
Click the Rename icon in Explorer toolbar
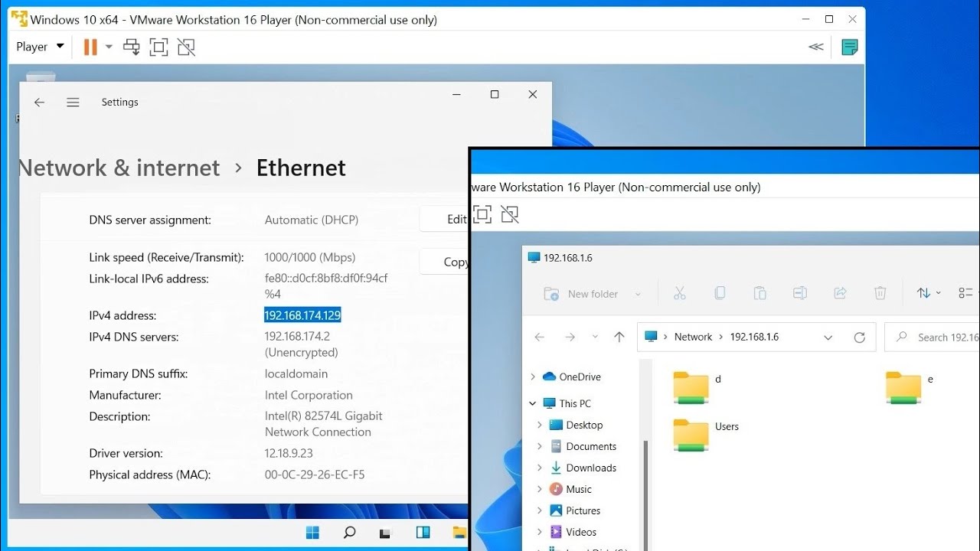pos(800,293)
